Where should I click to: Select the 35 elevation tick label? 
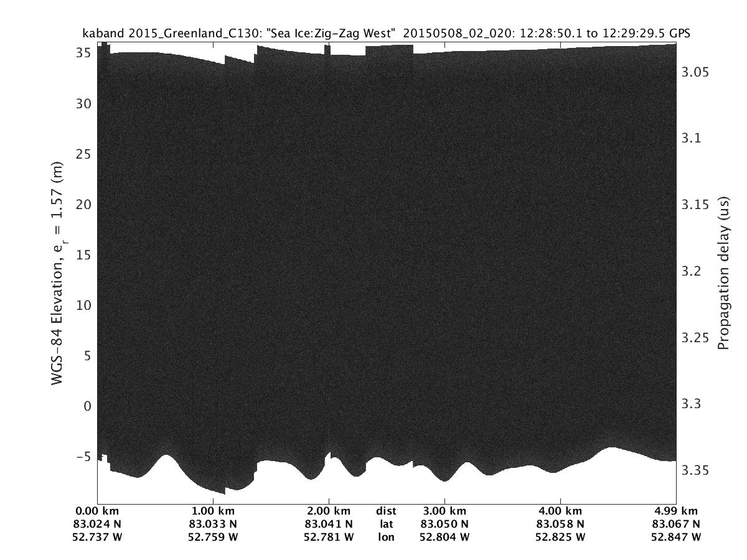coord(85,53)
